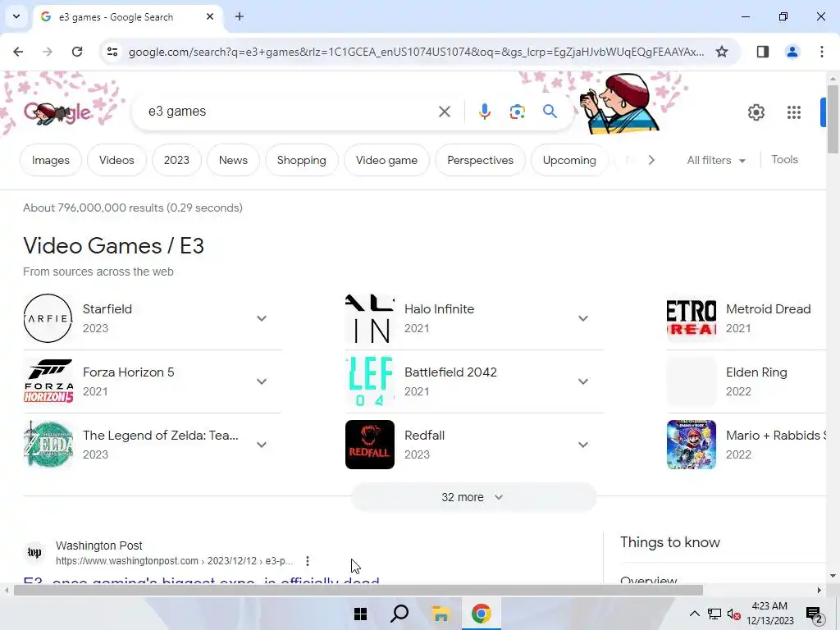This screenshot has height=630, width=840.
Task: Go back to the previous page
Action: pos(18,52)
